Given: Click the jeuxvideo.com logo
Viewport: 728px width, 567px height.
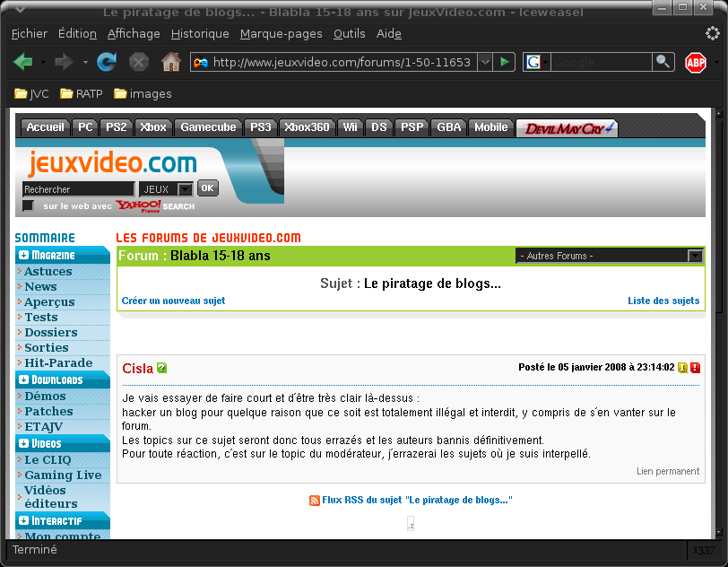Looking at the screenshot, I should [x=112, y=163].
